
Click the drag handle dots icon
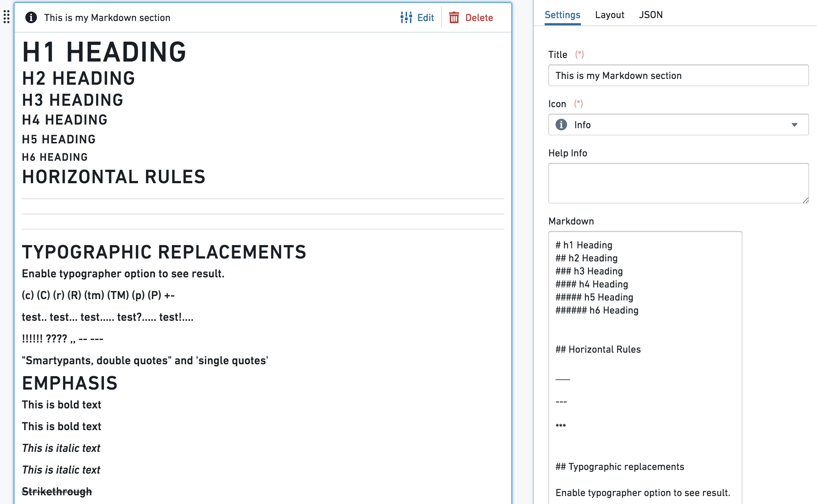pyautogui.click(x=7, y=17)
